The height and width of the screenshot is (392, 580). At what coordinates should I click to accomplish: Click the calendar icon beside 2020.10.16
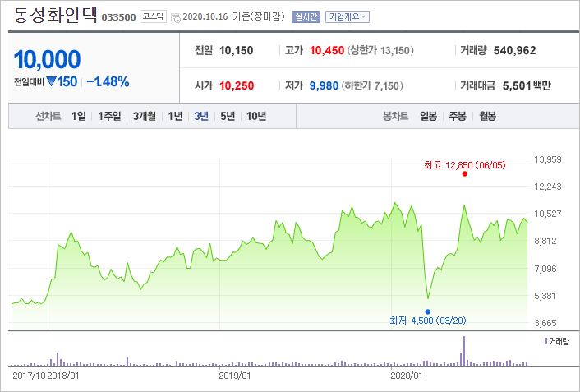[176, 17]
